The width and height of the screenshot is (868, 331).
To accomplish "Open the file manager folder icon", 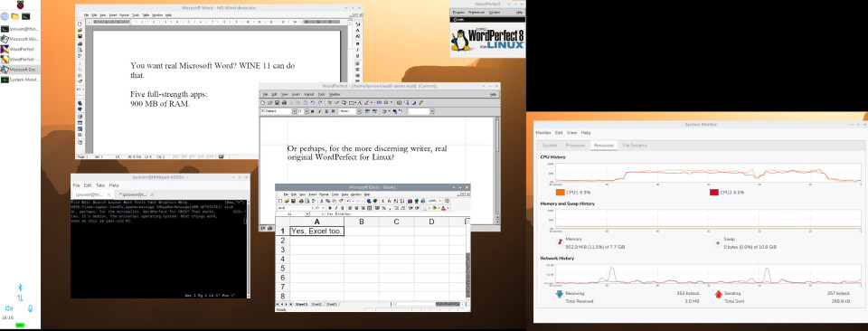I will coord(15,16).
